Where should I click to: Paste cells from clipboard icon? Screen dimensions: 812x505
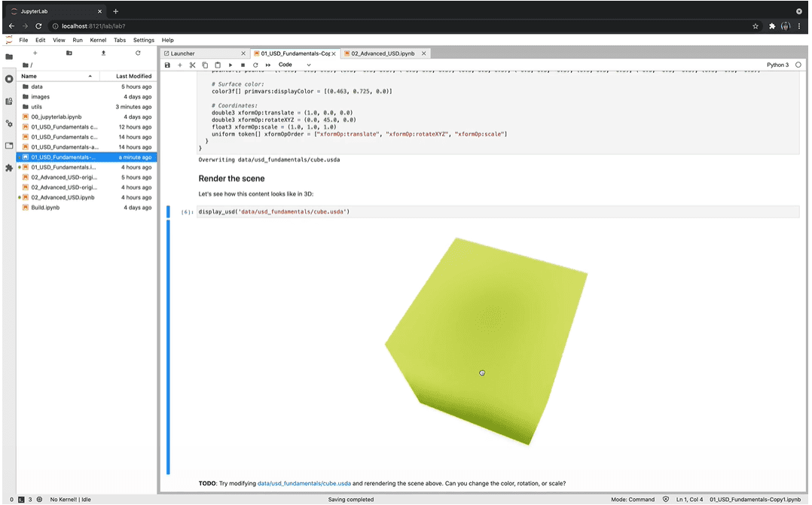click(x=218, y=65)
